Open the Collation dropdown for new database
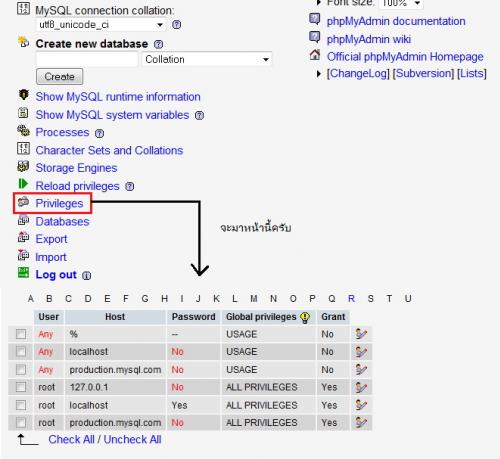The height and width of the screenshot is (459, 500). pos(207,59)
